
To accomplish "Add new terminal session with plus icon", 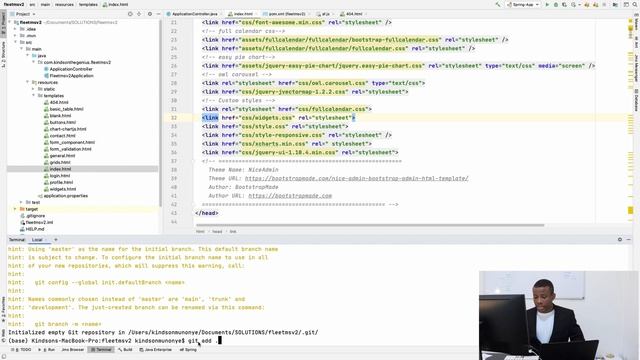I will [x=56, y=240].
